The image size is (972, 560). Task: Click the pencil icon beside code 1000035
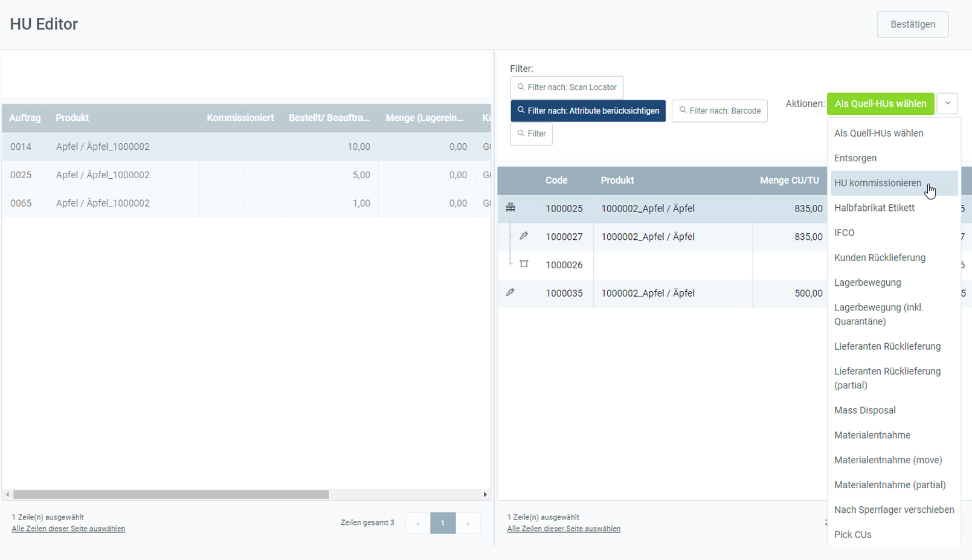click(x=510, y=292)
